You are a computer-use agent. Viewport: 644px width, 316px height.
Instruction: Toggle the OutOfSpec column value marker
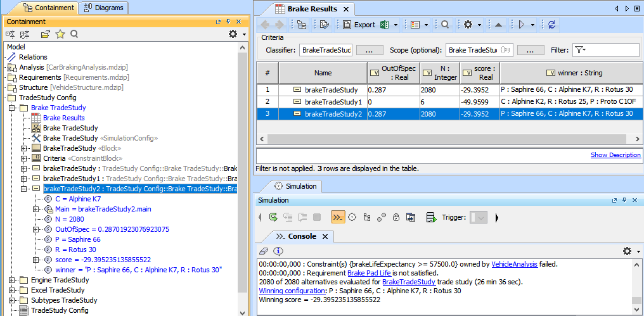click(373, 73)
